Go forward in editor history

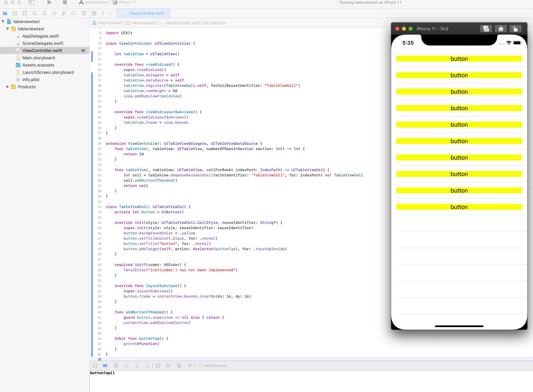click(x=110, y=13)
